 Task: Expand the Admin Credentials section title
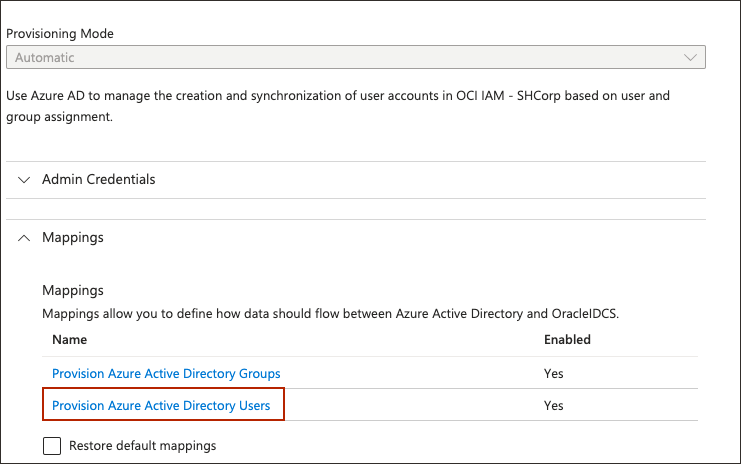98,180
